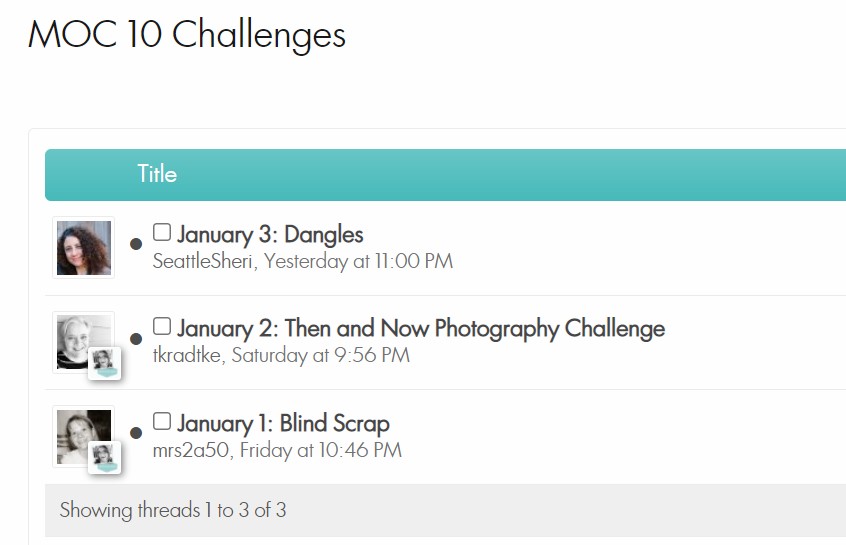Click unread dot beside January 1: Blind Scrap
The height and width of the screenshot is (545, 846).
[x=136, y=433]
